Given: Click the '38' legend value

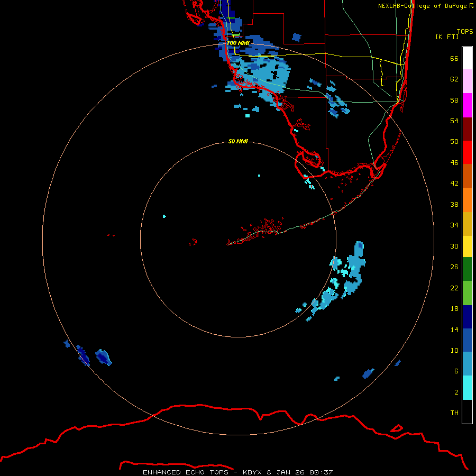Looking at the screenshot, I should coord(454,204).
